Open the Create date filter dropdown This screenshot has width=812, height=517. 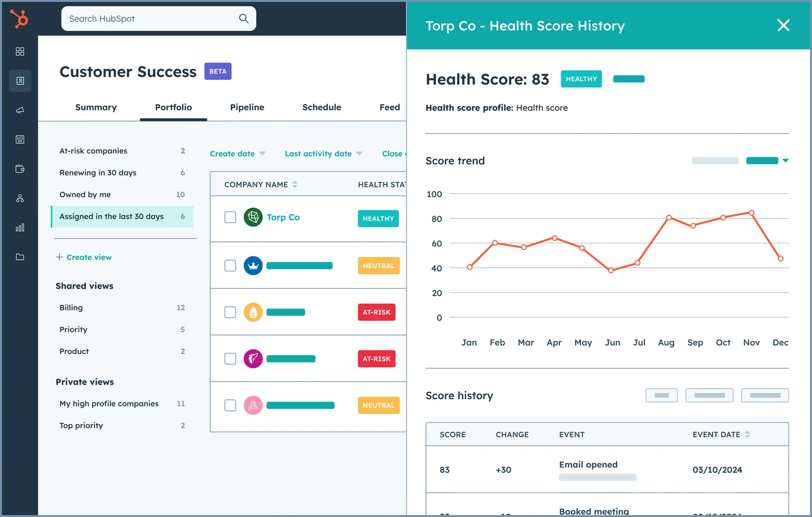click(237, 153)
